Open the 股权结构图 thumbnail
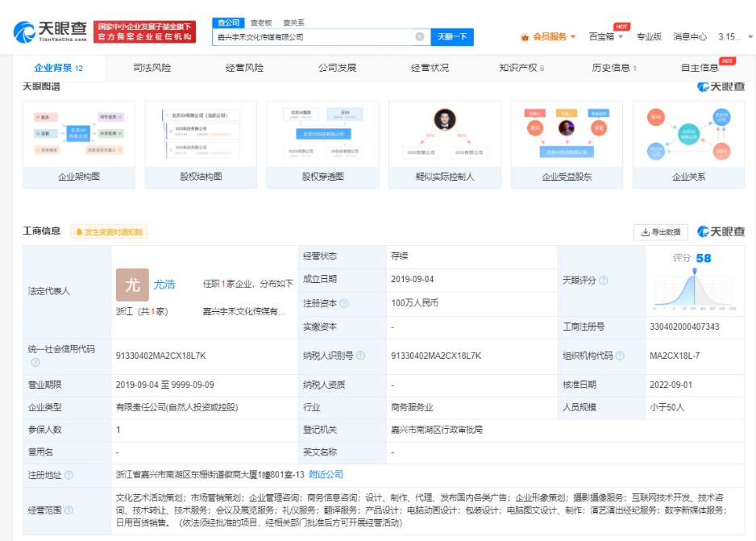756x541 pixels. click(x=201, y=144)
